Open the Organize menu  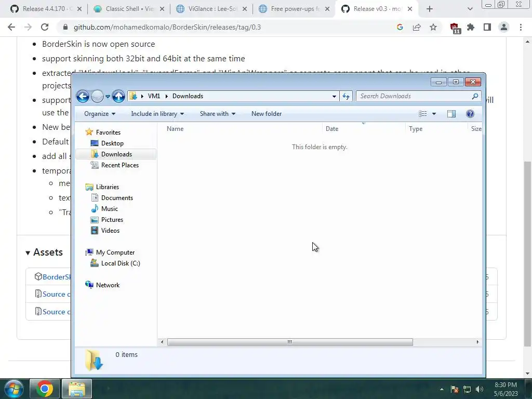coord(100,114)
